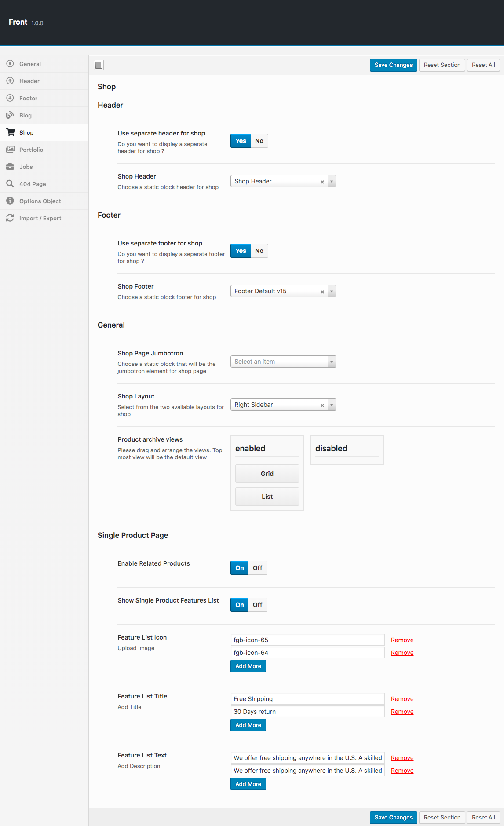Open the Shop Page Jumbotron dropdown
The height and width of the screenshot is (826, 504).
coord(283,362)
